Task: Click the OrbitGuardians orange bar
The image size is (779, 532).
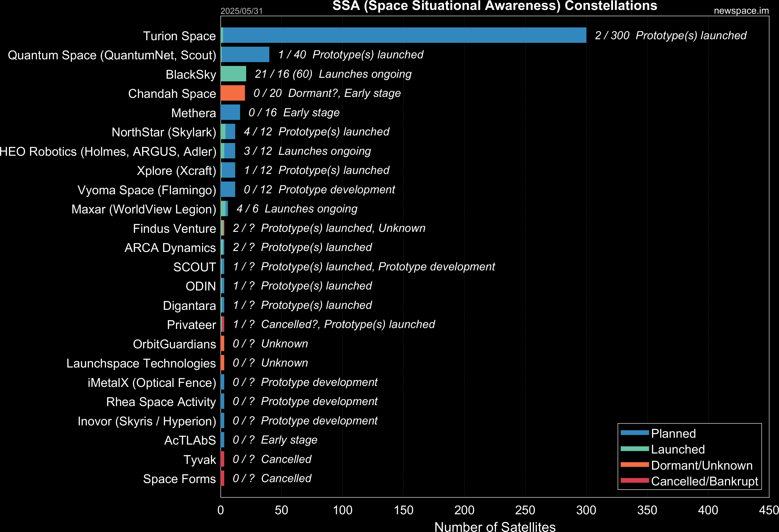Action: point(222,343)
